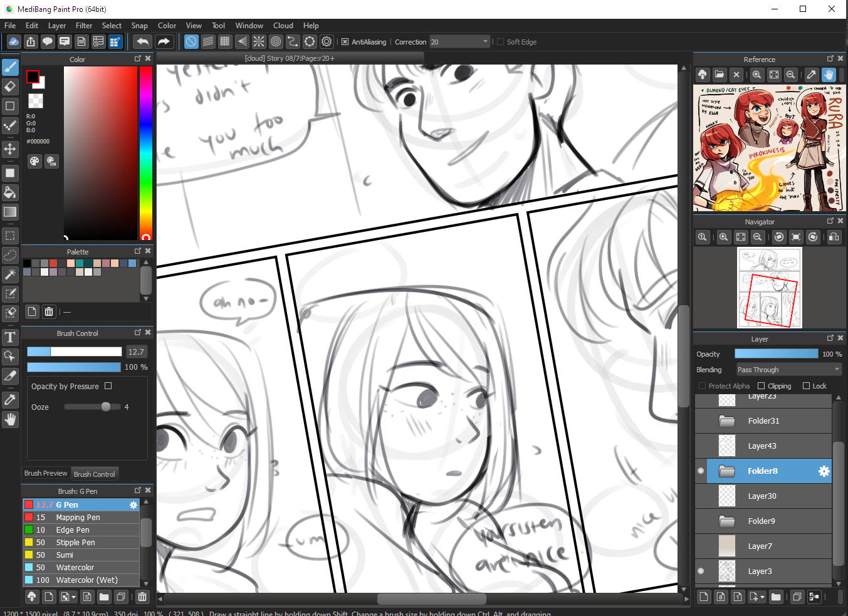The height and width of the screenshot is (616, 848).
Task: Pick the Eyedropper tool in left toolbar
Action: [10, 399]
